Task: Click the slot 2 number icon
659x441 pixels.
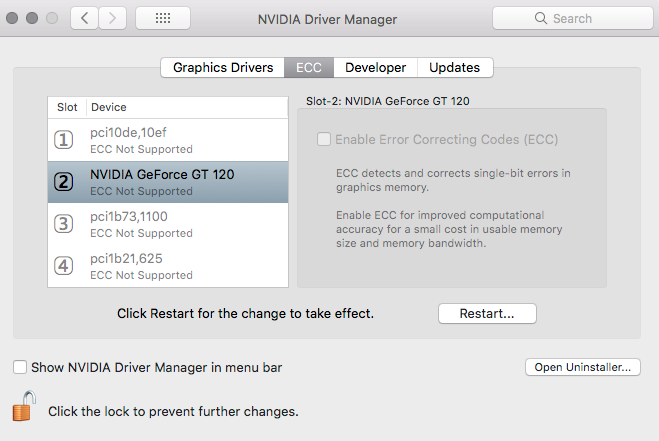Action: coord(64,182)
